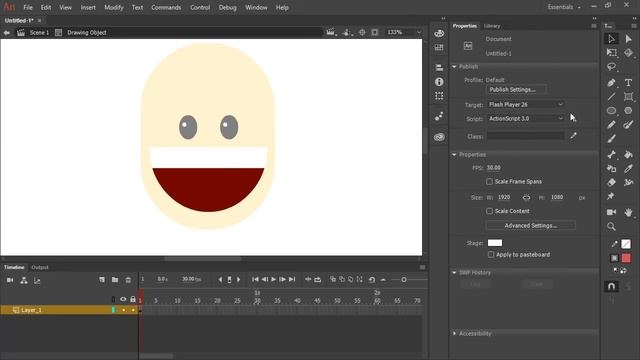
Task: Click Advanced Settings button
Action: (531, 225)
